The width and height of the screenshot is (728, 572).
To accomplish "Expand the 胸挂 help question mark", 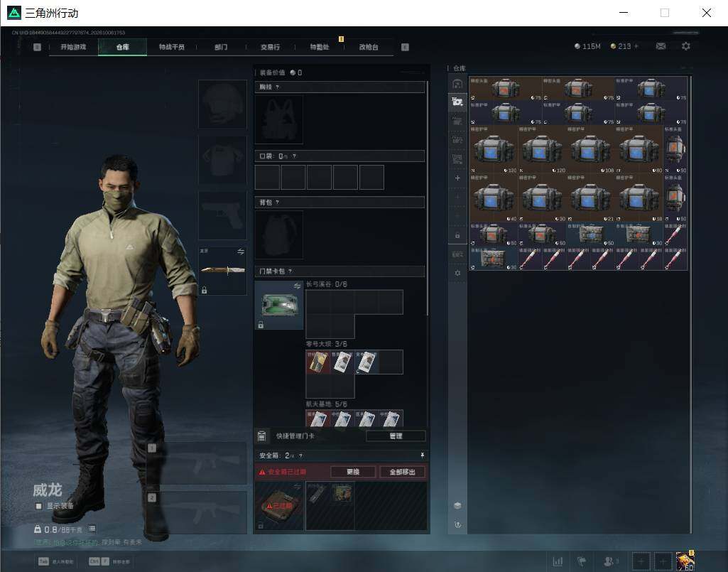I will (277, 87).
